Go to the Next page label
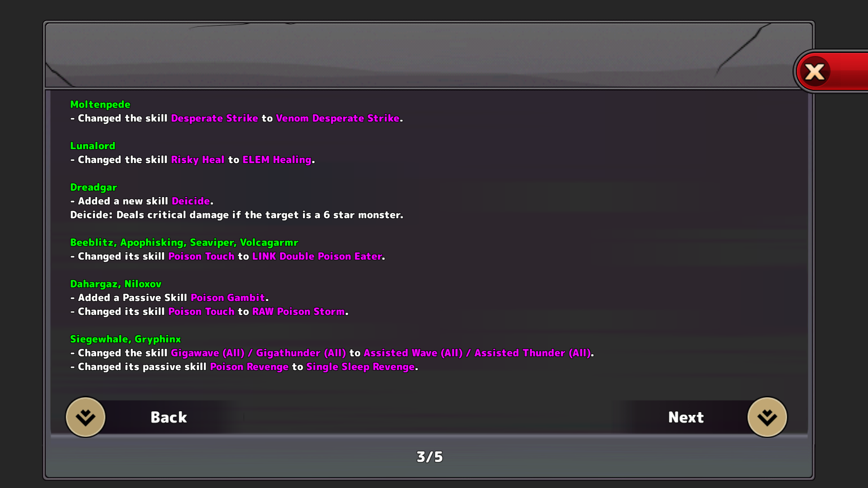Viewport: 868px width, 488px height. click(x=686, y=417)
